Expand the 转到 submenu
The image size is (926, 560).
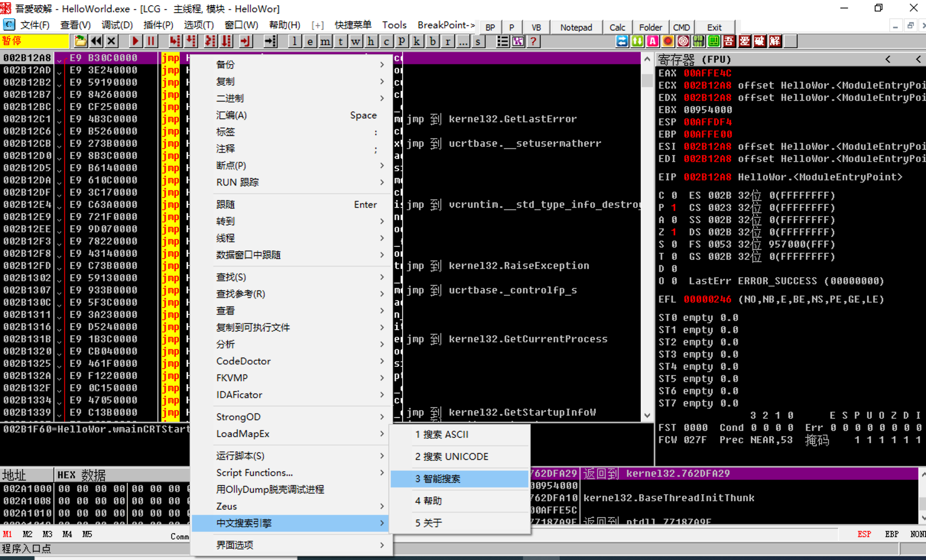click(x=291, y=221)
